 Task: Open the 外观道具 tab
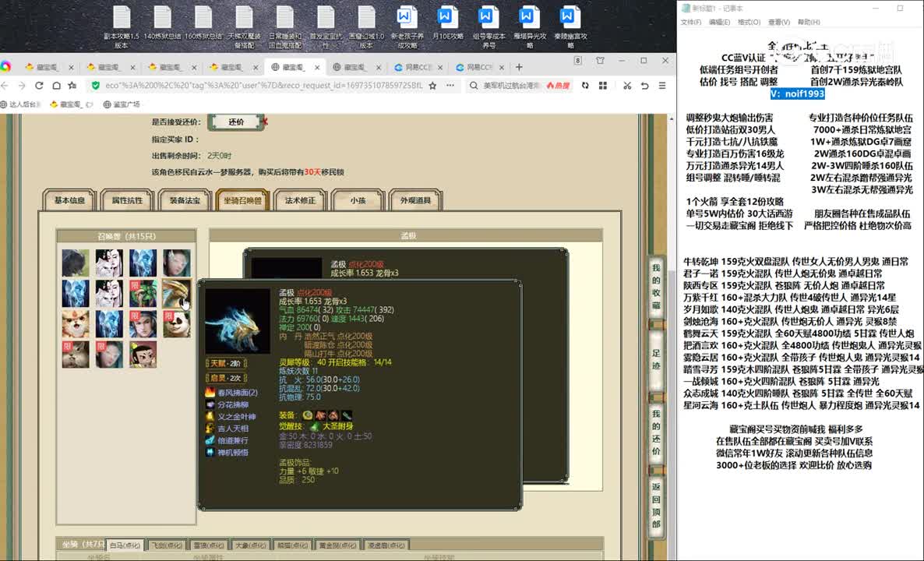point(415,200)
